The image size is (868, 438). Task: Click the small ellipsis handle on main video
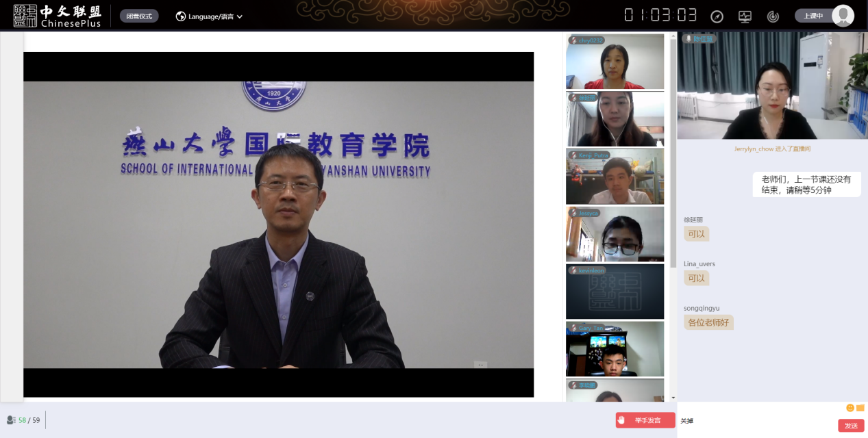pyautogui.click(x=480, y=365)
